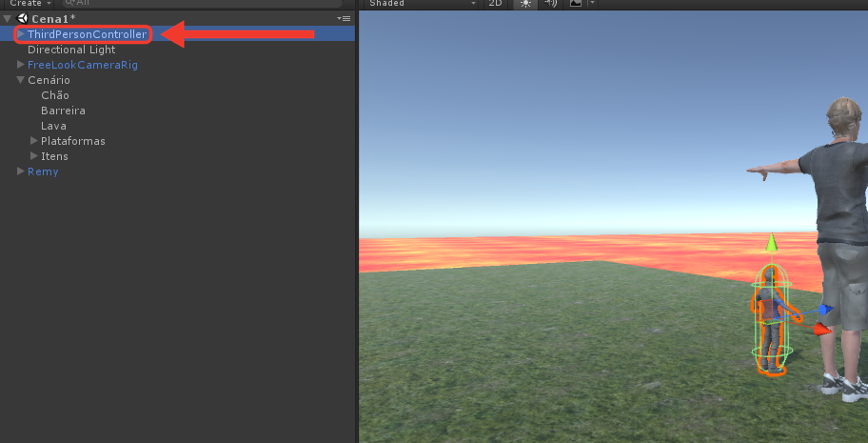Screen dimensions: 868x443
Task: Click the Unity scene icon beside Cena1
Action: coord(22,18)
